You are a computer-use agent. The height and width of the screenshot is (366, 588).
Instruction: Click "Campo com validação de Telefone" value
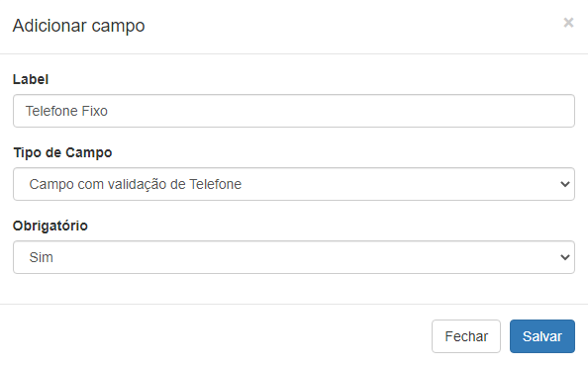click(x=136, y=184)
